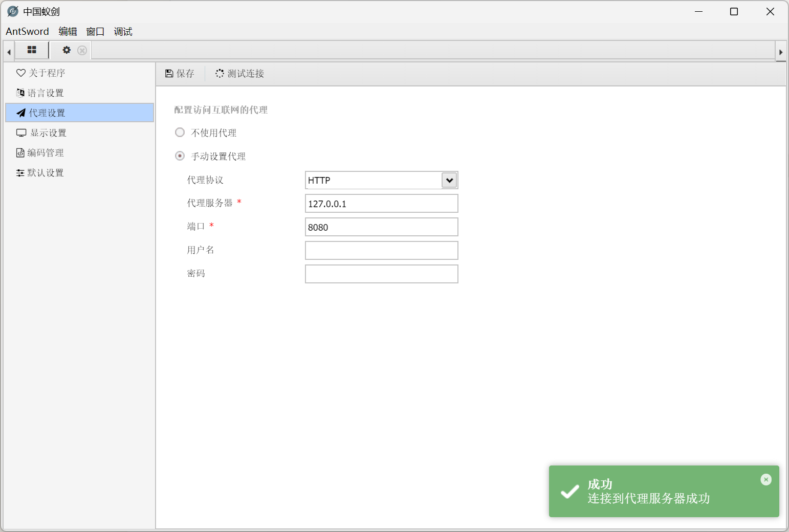Open the 编辑 menu
The height and width of the screenshot is (532, 789).
68,32
